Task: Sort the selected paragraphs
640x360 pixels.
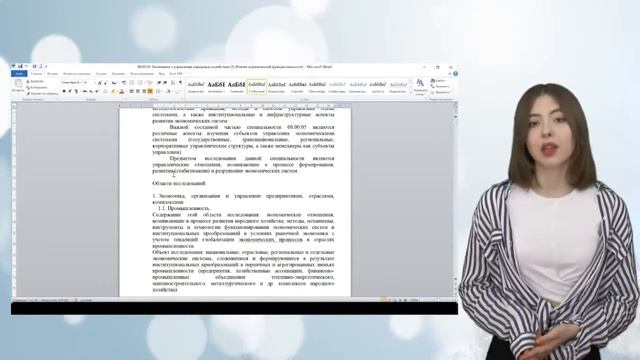Action: coord(173,83)
